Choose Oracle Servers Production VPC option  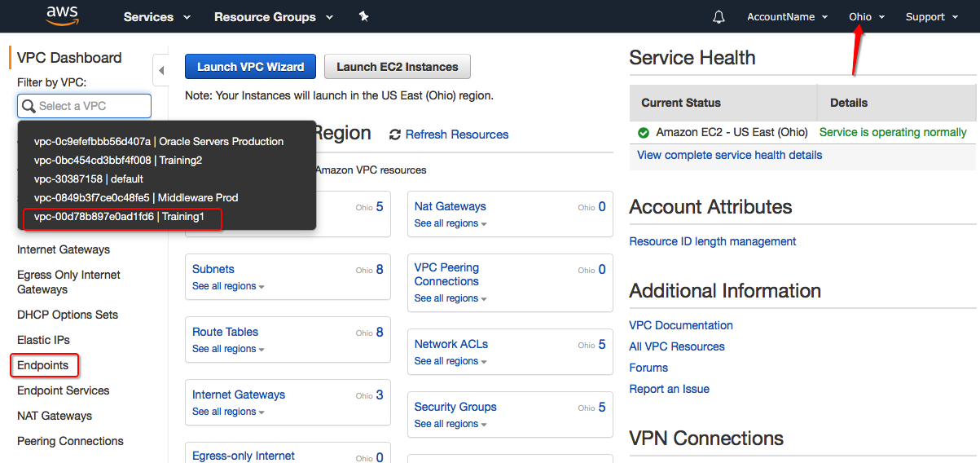pyautogui.click(x=159, y=141)
